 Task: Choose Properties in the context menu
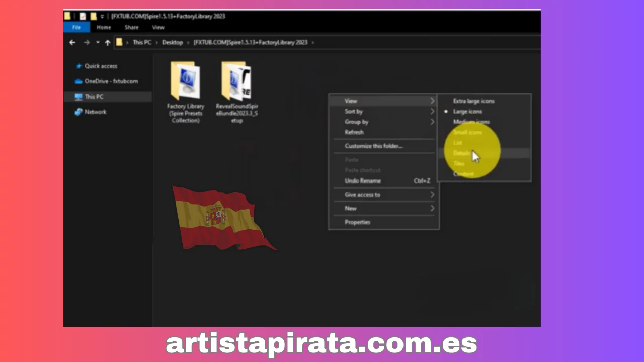point(383,222)
